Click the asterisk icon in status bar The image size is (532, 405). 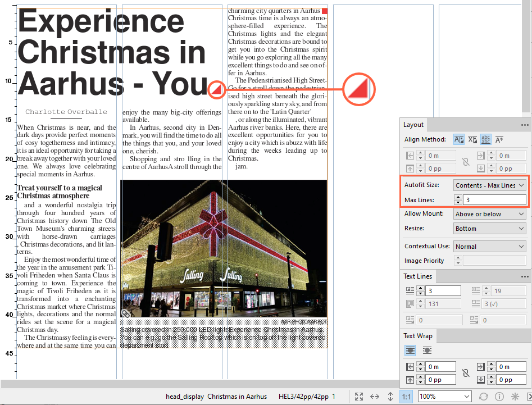(x=515, y=397)
